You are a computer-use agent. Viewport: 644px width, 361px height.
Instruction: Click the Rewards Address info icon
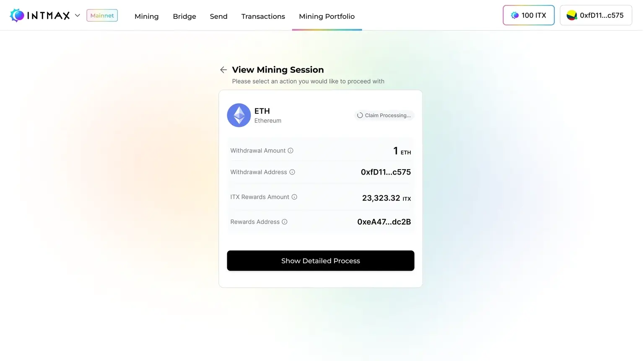(285, 222)
